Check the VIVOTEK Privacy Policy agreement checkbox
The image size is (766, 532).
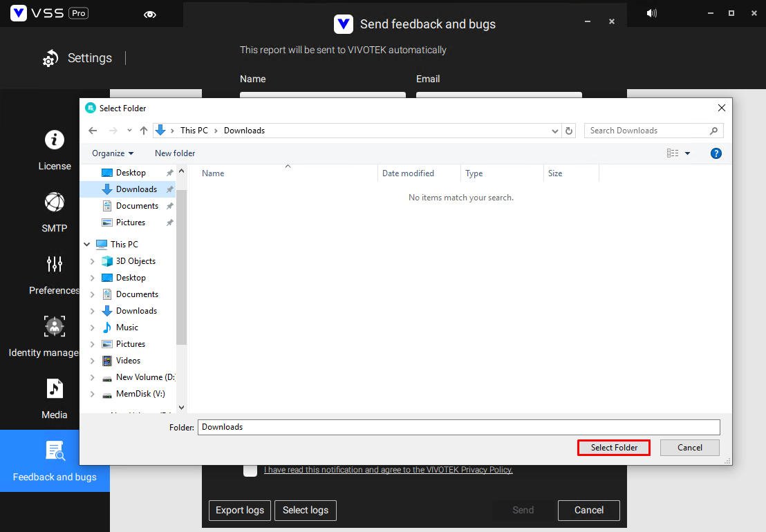[250, 470]
